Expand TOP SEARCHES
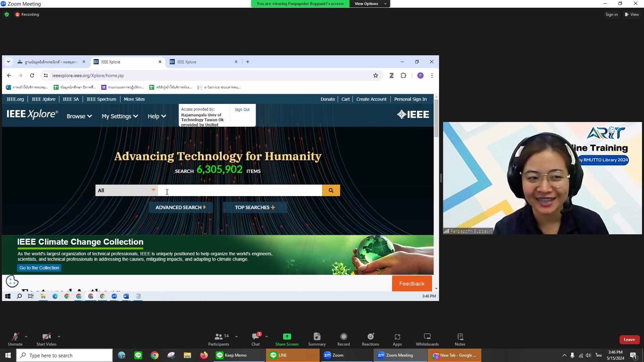The height and width of the screenshot is (362, 644). pyautogui.click(x=255, y=207)
